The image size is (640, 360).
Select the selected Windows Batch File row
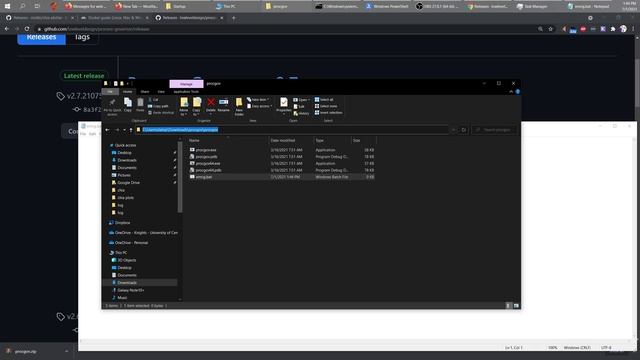(281, 177)
